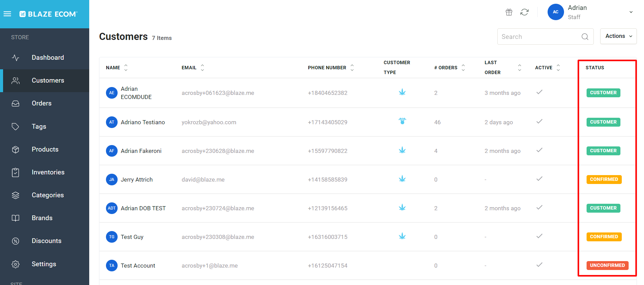Image resolution: width=644 pixels, height=285 pixels.
Task: Click Unconfirmed status badge for Test Account
Action: [607, 266]
